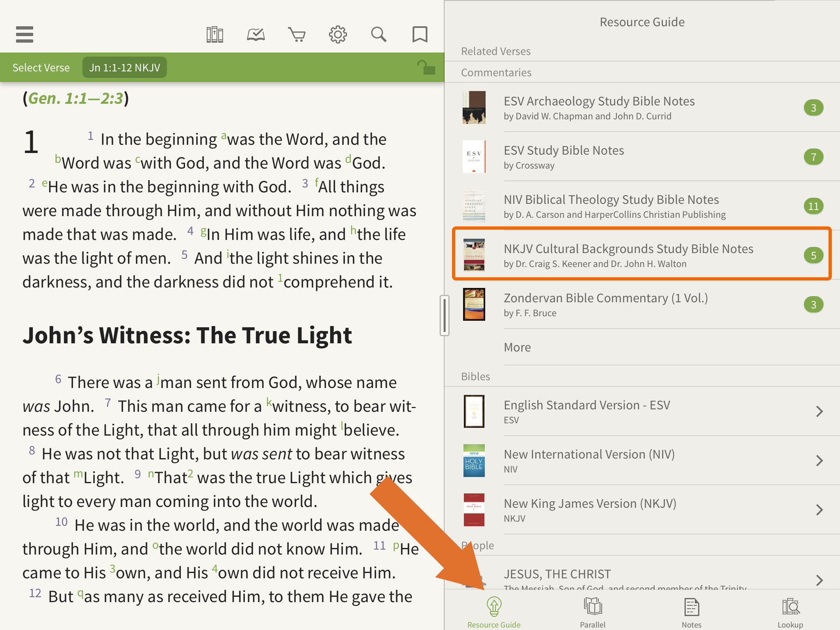Switch to the Parallel tab
Screen dimensions: 840x630
(x=593, y=612)
